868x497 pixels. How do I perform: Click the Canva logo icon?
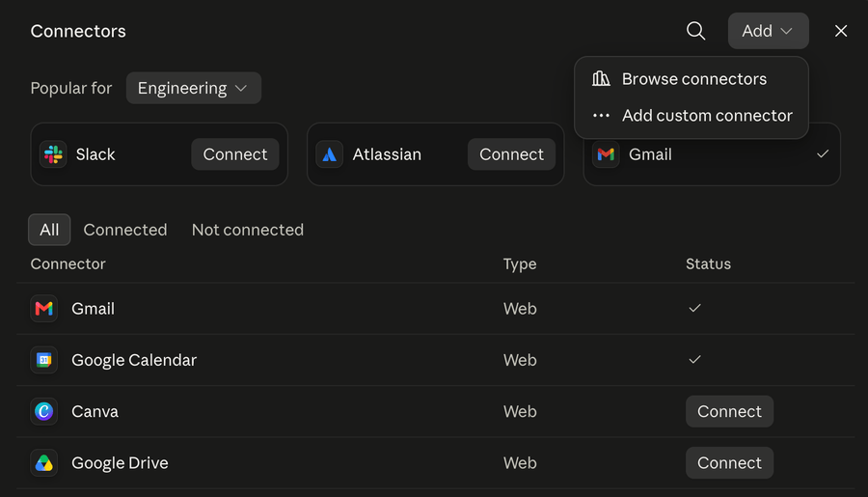(x=43, y=411)
